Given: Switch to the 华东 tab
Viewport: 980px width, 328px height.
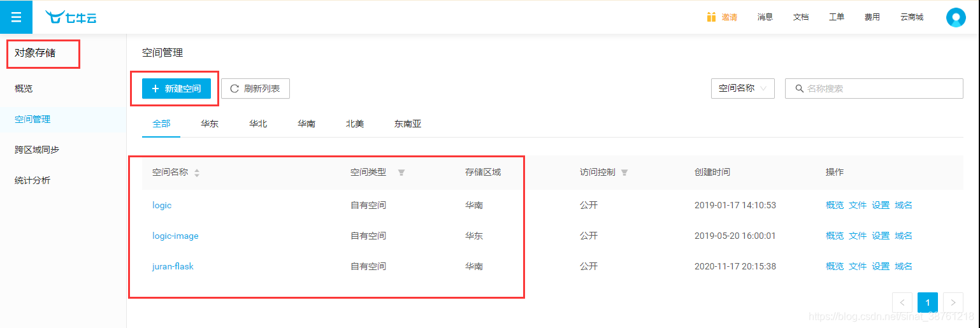Looking at the screenshot, I should (210, 124).
